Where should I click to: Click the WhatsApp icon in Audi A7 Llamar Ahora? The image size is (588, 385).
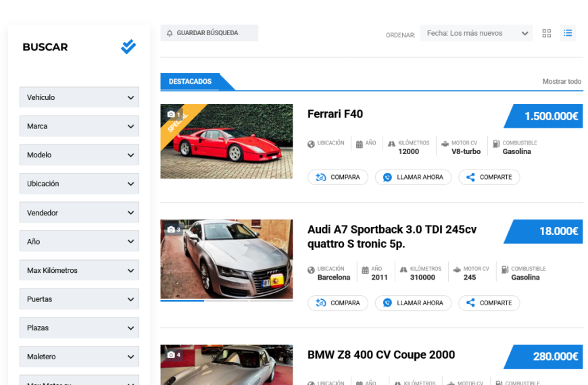tap(387, 303)
